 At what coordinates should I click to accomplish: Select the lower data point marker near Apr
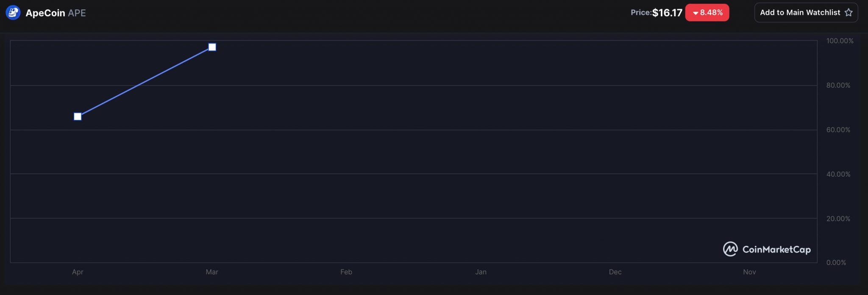[78, 116]
